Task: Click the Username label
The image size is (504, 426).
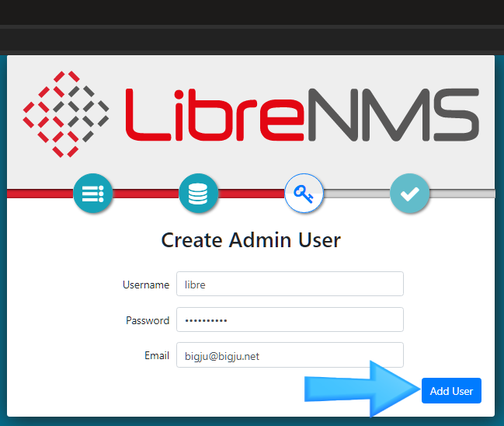Action: (x=146, y=285)
